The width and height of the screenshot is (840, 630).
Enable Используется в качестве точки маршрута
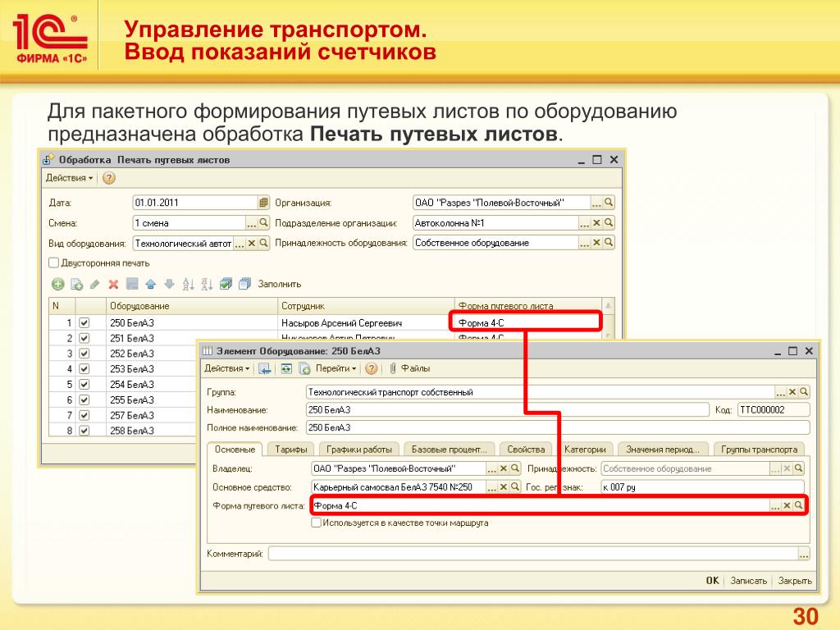coord(317,523)
